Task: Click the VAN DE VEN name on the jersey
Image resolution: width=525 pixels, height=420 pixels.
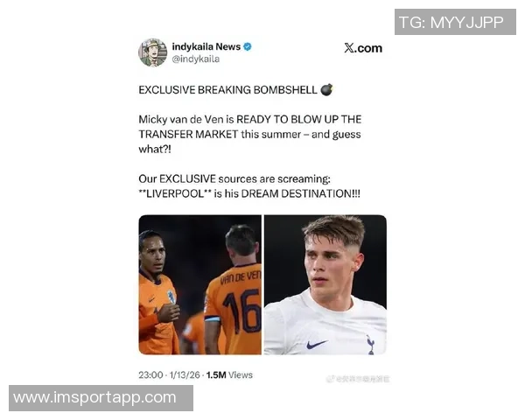Action: tap(241, 277)
